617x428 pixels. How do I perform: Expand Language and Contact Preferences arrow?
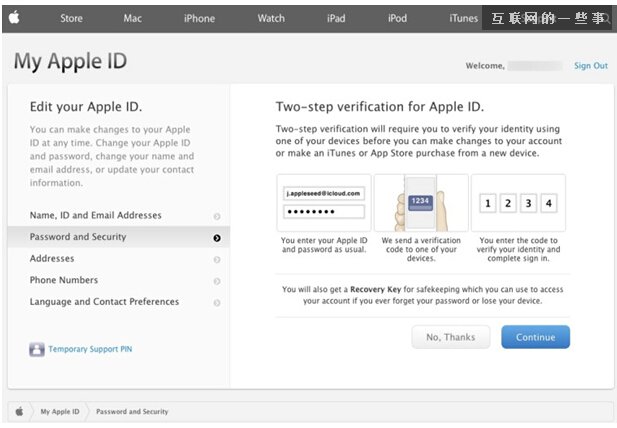(x=217, y=302)
